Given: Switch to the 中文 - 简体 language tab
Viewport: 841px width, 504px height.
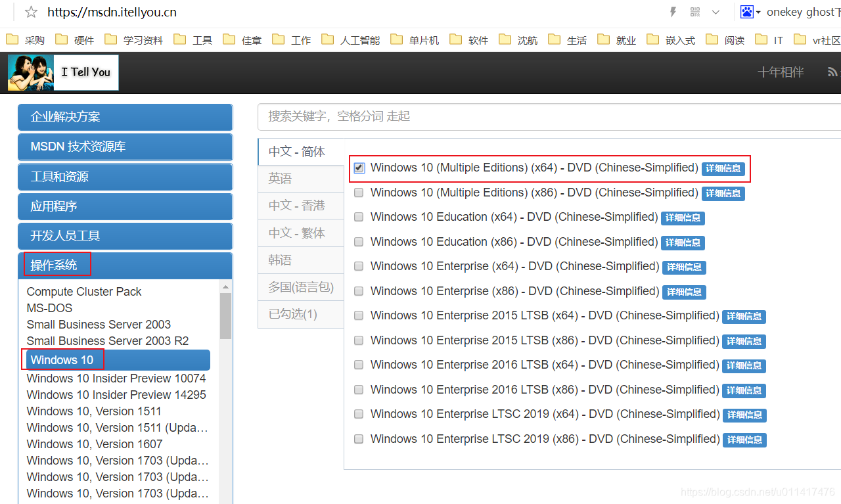Looking at the screenshot, I should click(301, 152).
